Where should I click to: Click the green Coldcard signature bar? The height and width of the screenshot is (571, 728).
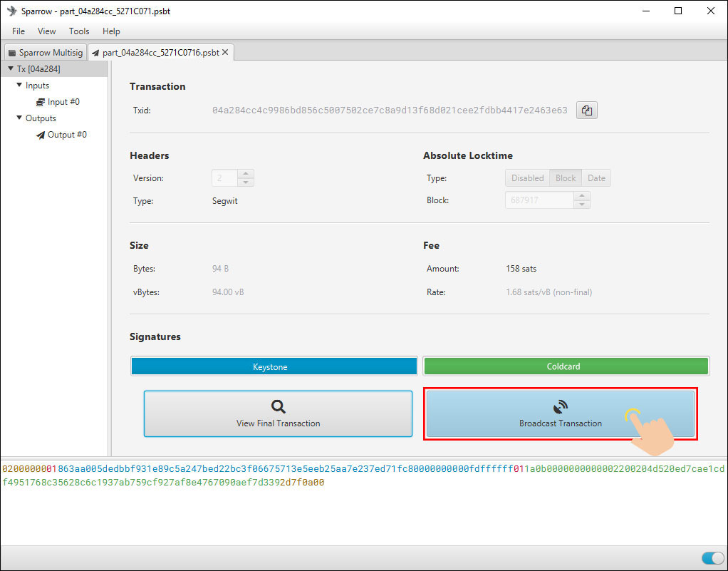[x=566, y=366]
